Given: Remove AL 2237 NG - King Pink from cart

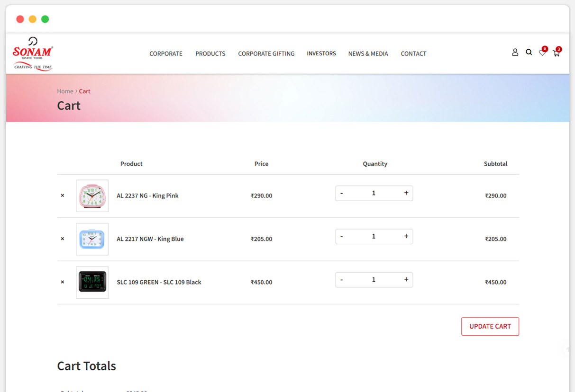Looking at the screenshot, I should tap(62, 196).
